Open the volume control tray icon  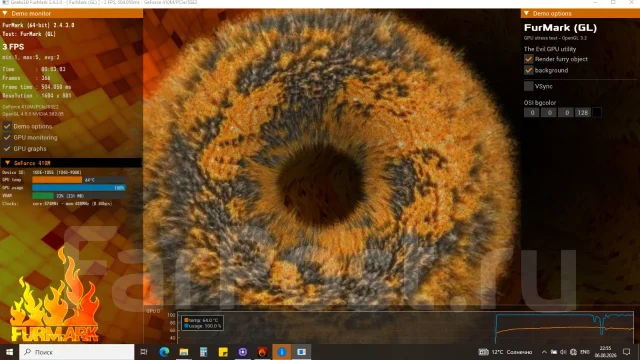[x=563, y=352]
